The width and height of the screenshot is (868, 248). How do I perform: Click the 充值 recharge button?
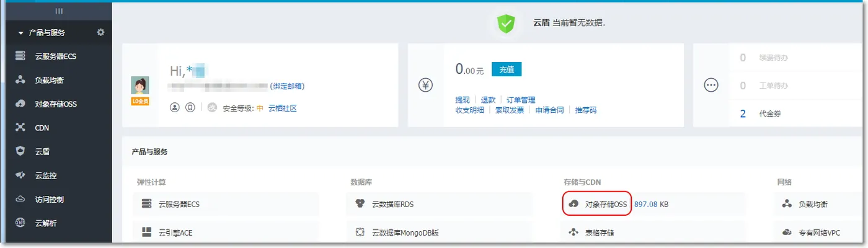507,69
